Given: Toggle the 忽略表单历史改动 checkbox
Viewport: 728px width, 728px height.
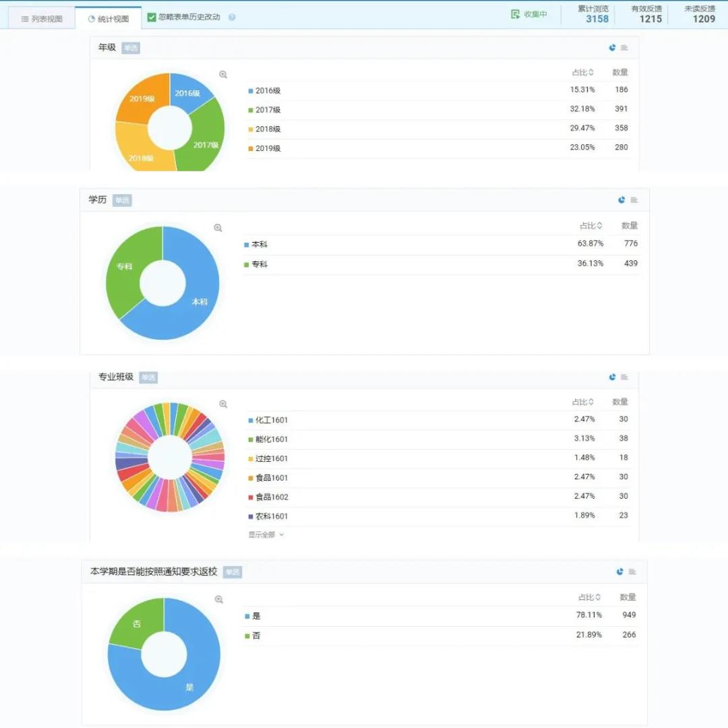Looking at the screenshot, I should 152,18.
